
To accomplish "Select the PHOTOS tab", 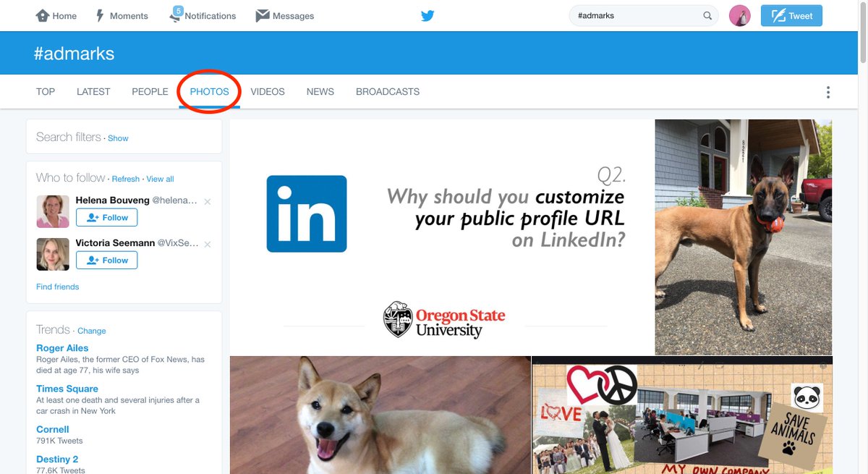I will coord(209,92).
